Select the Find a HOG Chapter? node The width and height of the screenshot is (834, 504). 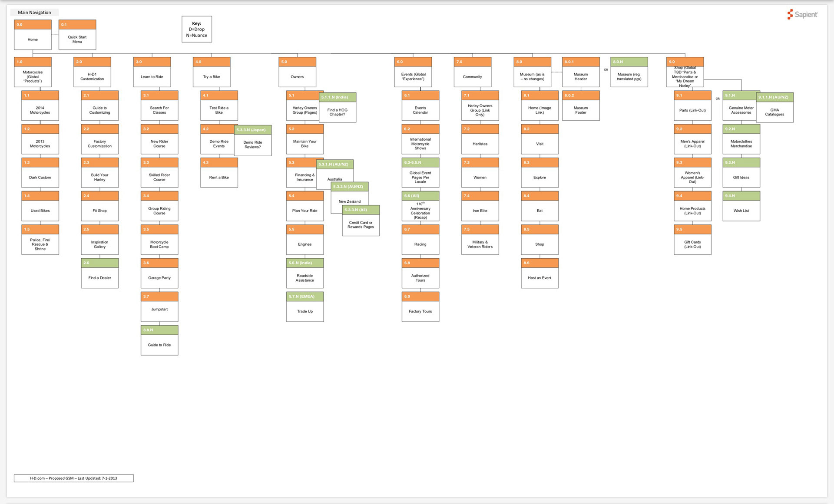[x=338, y=107]
